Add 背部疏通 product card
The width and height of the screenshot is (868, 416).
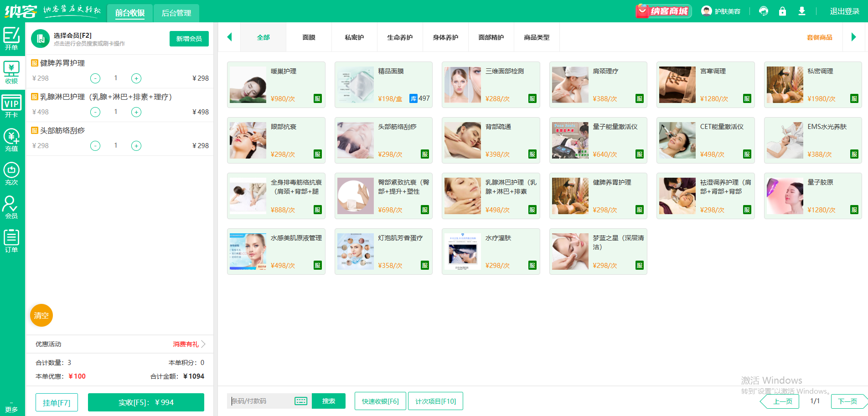[491, 140]
